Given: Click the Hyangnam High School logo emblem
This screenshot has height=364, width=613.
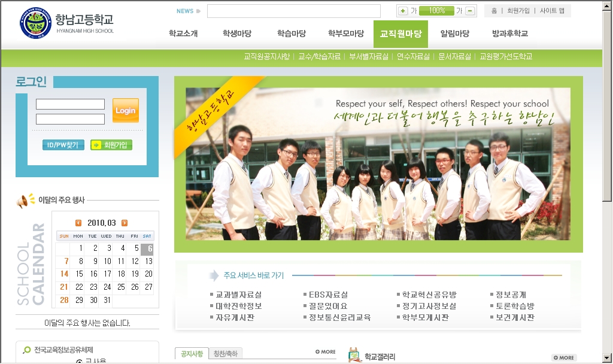Looking at the screenshot, I should pos(35,24).
